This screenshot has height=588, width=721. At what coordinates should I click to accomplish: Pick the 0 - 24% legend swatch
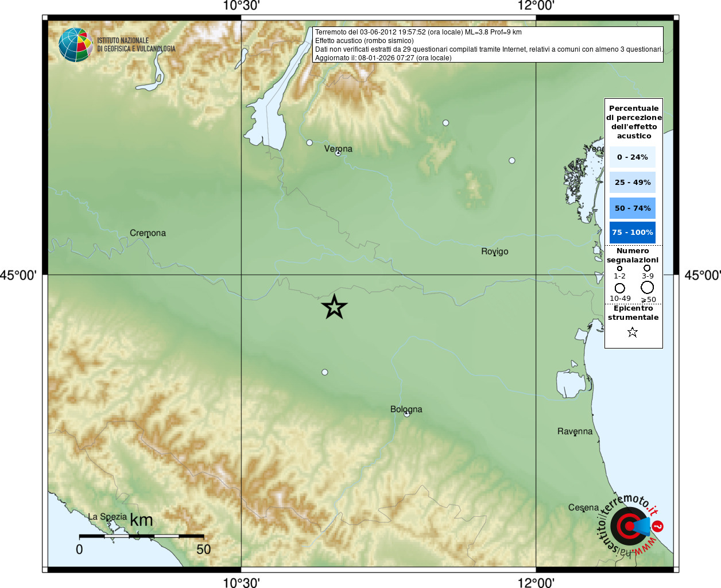click(632, 157)
